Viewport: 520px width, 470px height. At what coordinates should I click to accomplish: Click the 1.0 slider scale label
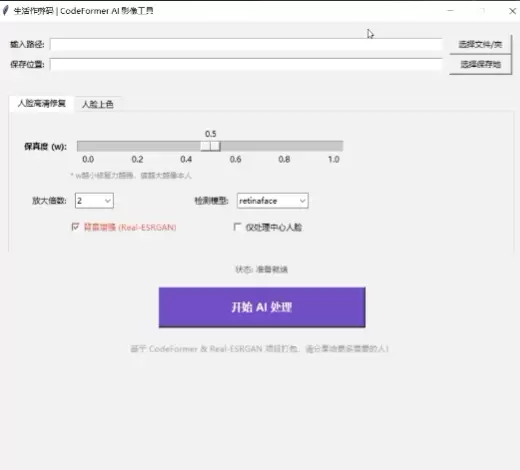click(334, 159)
